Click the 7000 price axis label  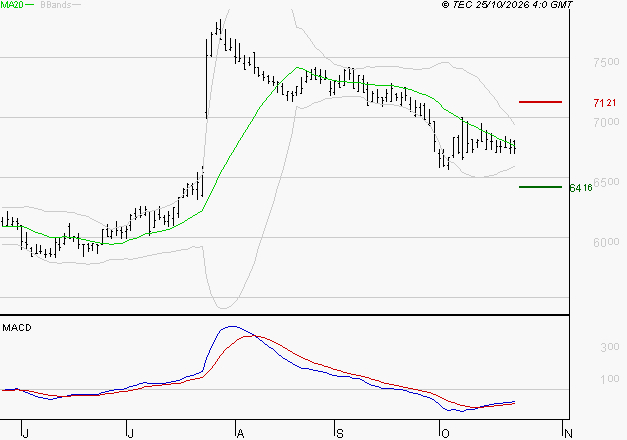(606, 122)
